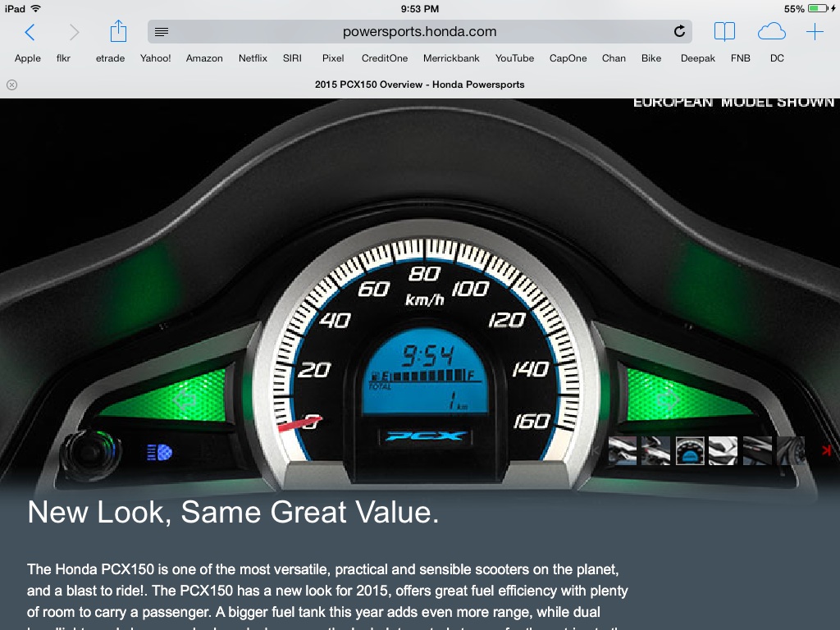The width and height of the screenshot is (840, 630).
Task: Go back with the Safari back arrow
Action: 30,32
